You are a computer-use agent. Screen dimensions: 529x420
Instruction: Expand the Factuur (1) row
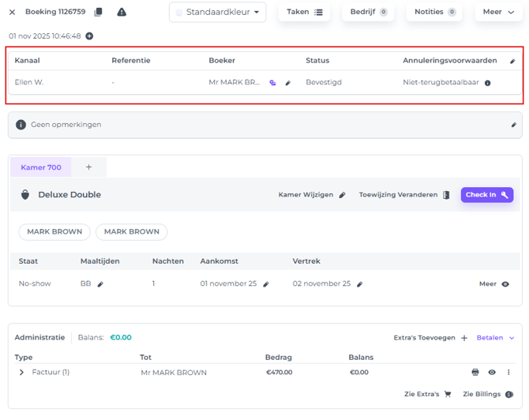click(x=21, y=373)
